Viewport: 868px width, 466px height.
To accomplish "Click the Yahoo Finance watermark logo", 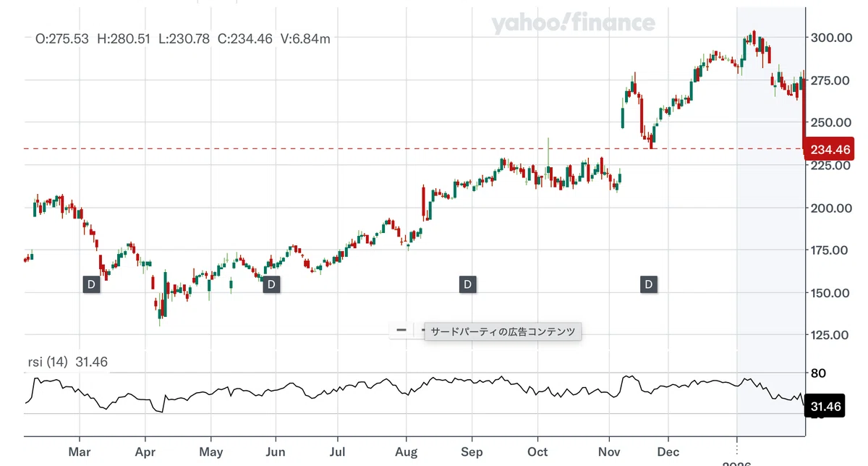I will pos(573,24).
